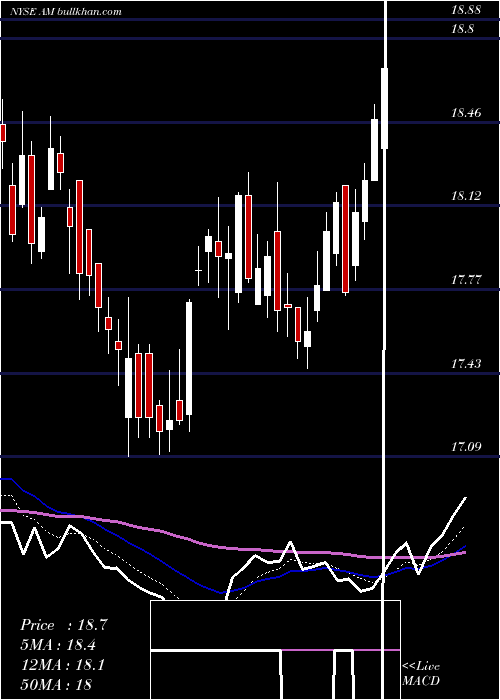Click the Price : 18.7 readout
Image resolution: width=500 pixels, height=700 pixels.
(x=64, y=625)
